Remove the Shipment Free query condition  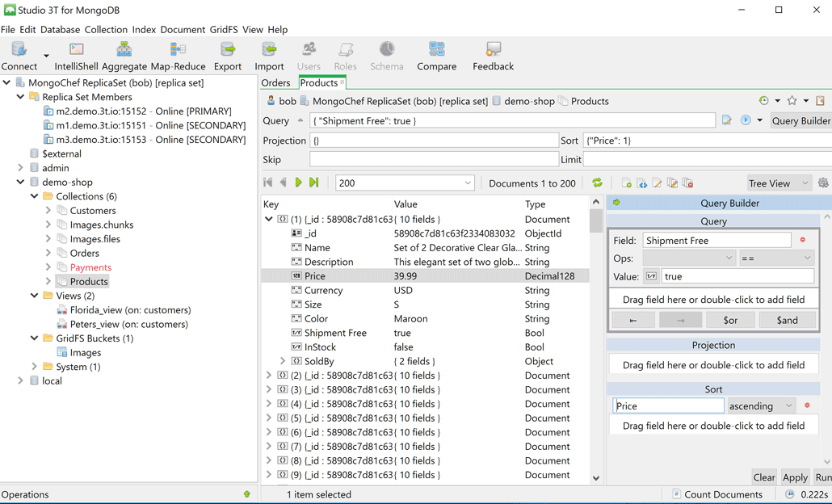802,241
